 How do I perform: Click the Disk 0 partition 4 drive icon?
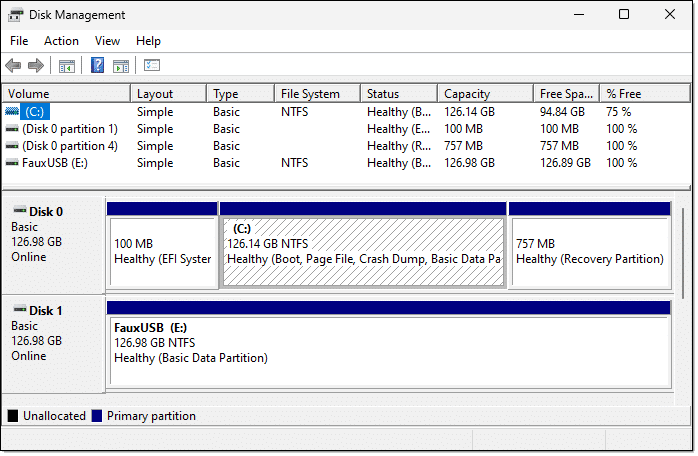[12, 146]
